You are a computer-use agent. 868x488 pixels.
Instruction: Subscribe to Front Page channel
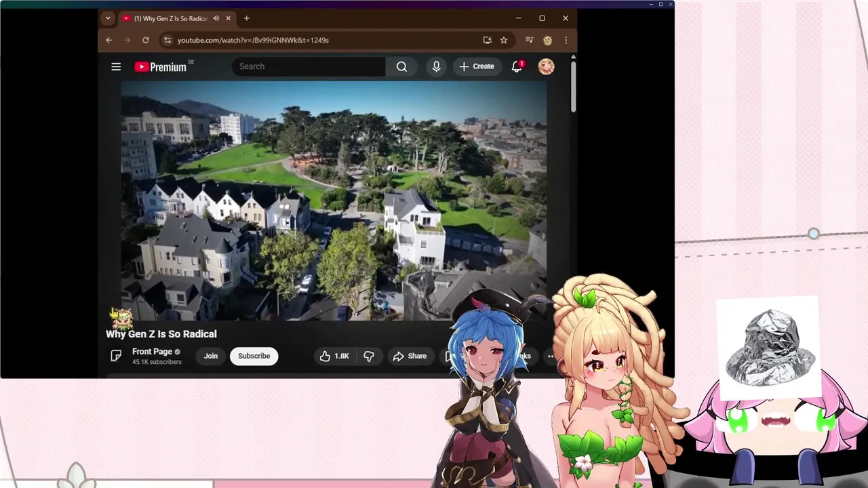pyautogui.click(x=254, y=356)
